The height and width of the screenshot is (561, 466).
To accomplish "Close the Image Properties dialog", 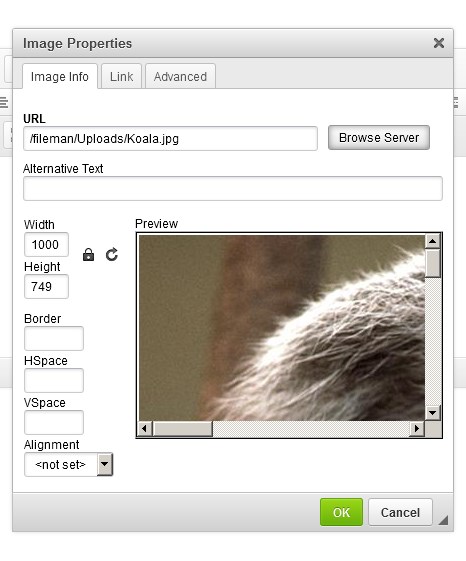I will click(439, 43).
